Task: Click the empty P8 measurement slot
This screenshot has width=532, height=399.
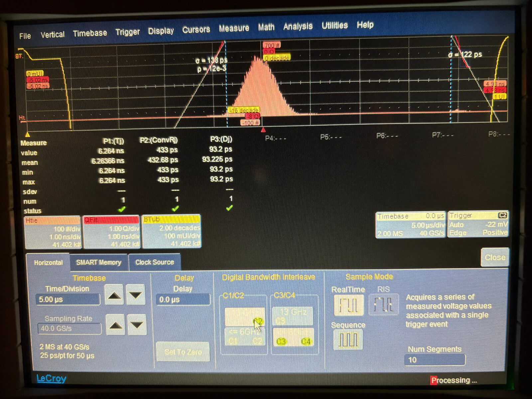Action: (x=499, y=134)
